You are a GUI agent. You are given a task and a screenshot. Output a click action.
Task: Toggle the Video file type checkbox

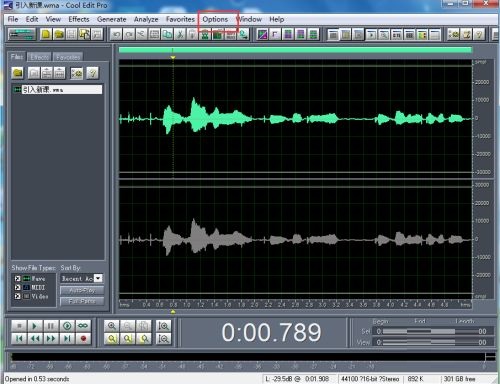18,296
